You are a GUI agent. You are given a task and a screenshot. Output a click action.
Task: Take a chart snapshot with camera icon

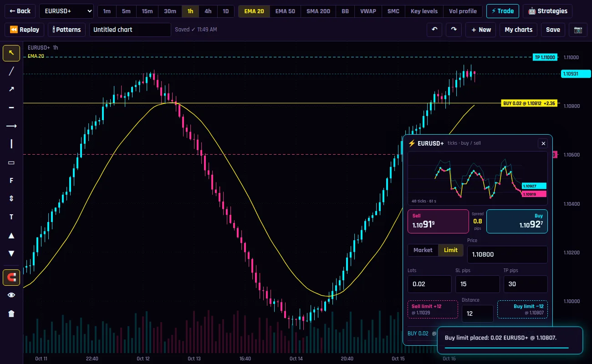click(578, 30)
